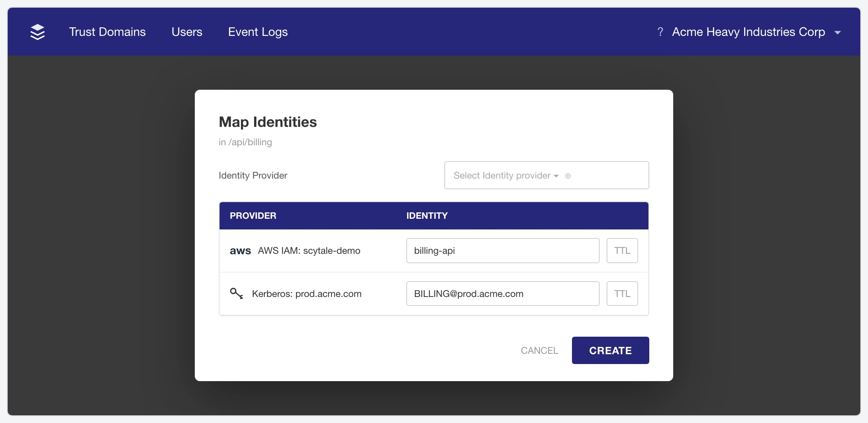Image resolution: width=868 pixels, height=423 pixels.
Task: Click the CREATE button
Action: coord(610,350)
